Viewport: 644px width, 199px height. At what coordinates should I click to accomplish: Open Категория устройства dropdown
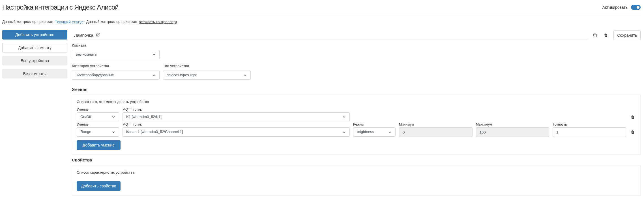pos(115,75)
